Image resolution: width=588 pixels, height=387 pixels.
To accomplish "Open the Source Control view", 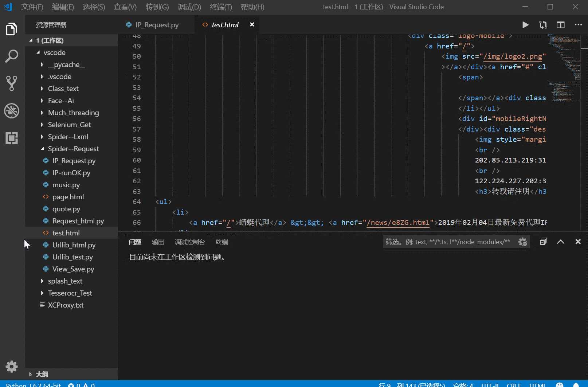I will pos(12,83).
